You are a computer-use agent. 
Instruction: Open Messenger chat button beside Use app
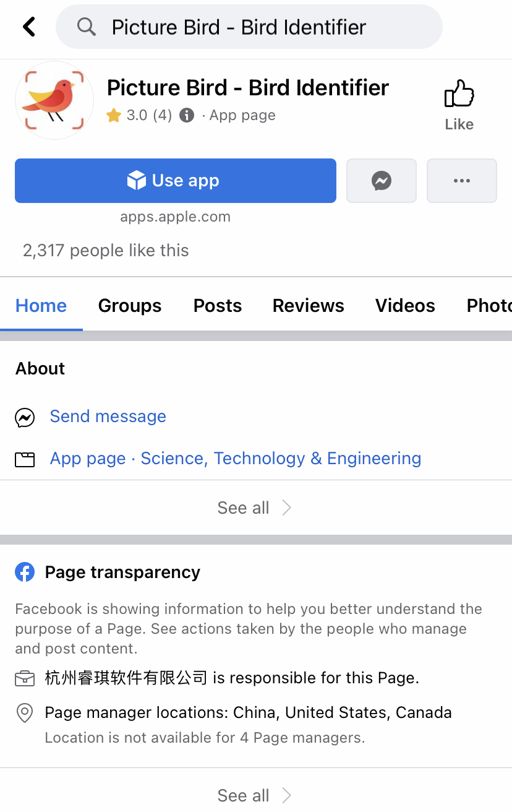pyautogui.click(x=382, y=181)
